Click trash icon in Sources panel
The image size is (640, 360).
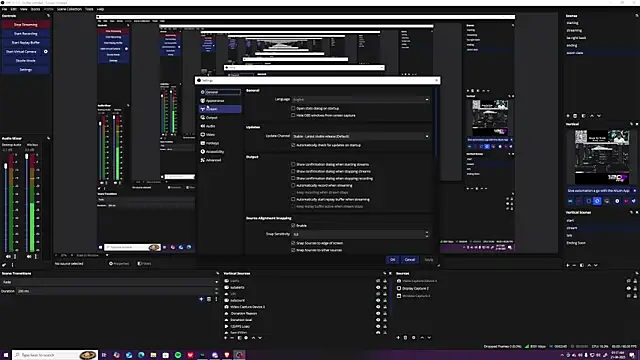(405, 338)
